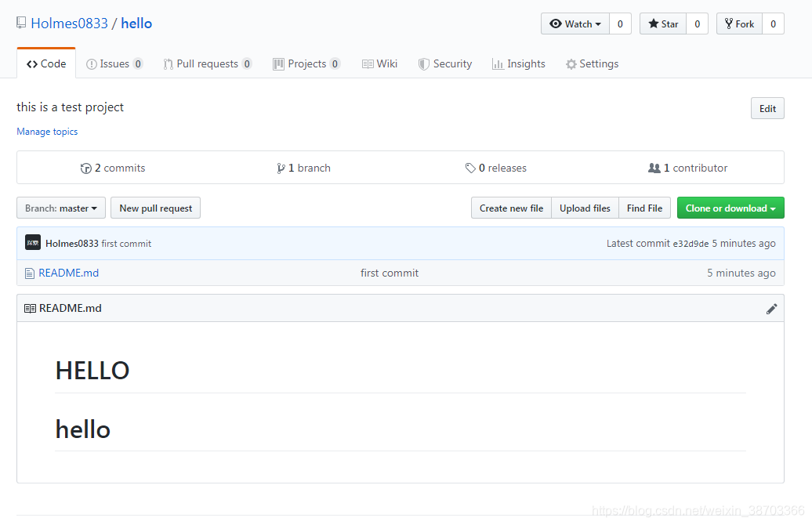This screenshot has width=812, height=525.
Task: Open the Issues tab
Action: pos(114,63)
